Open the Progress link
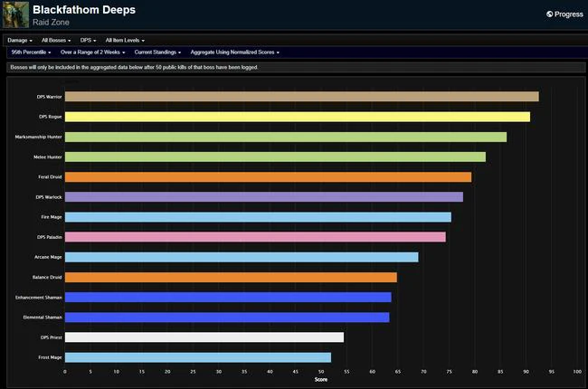 pos(564,14)
